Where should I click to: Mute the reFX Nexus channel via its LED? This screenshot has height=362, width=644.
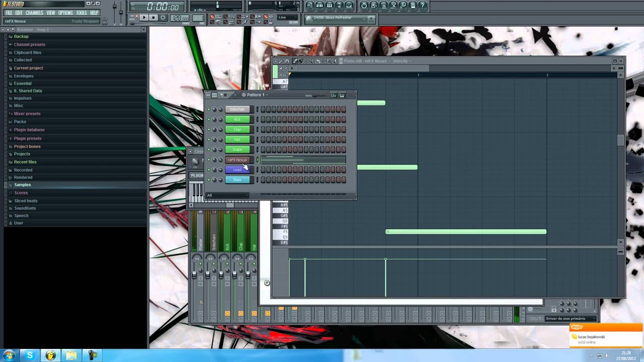pyautogui.click(x=209, y=160)
